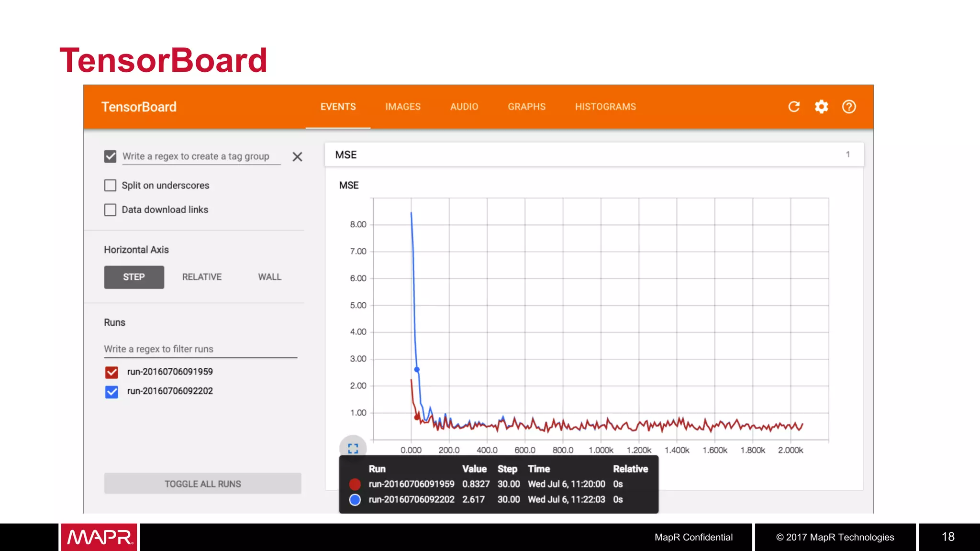Open the settings gear icon
The width and height of the screenshot is (980, 551).
click(821, 107)
